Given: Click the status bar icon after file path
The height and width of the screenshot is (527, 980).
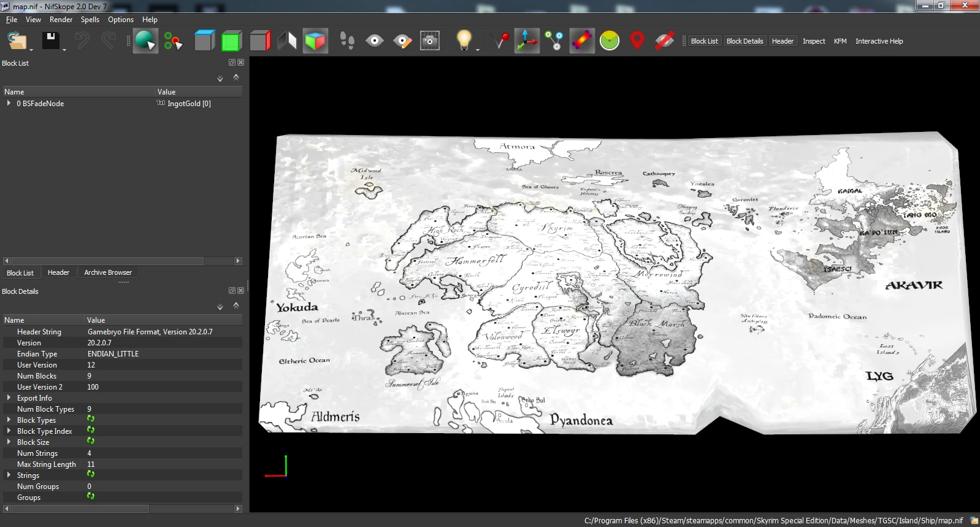Looking at the screenshot, I should 973,520.
